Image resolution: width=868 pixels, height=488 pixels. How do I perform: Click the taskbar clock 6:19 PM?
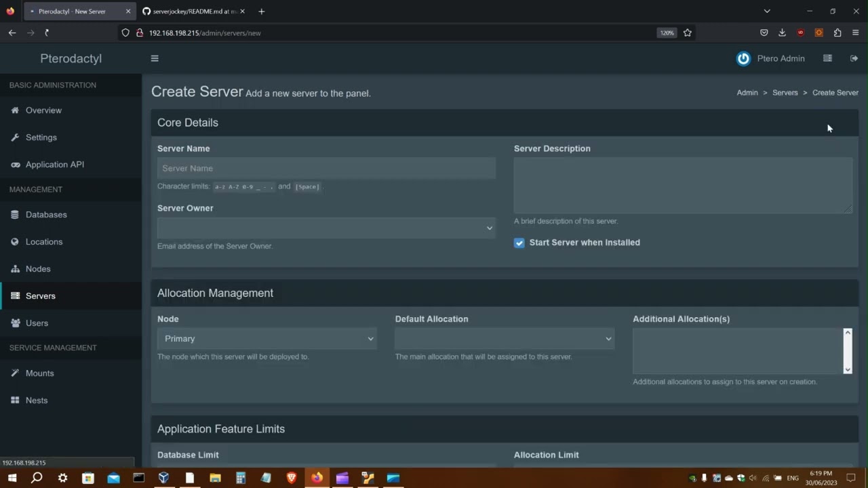821,478
